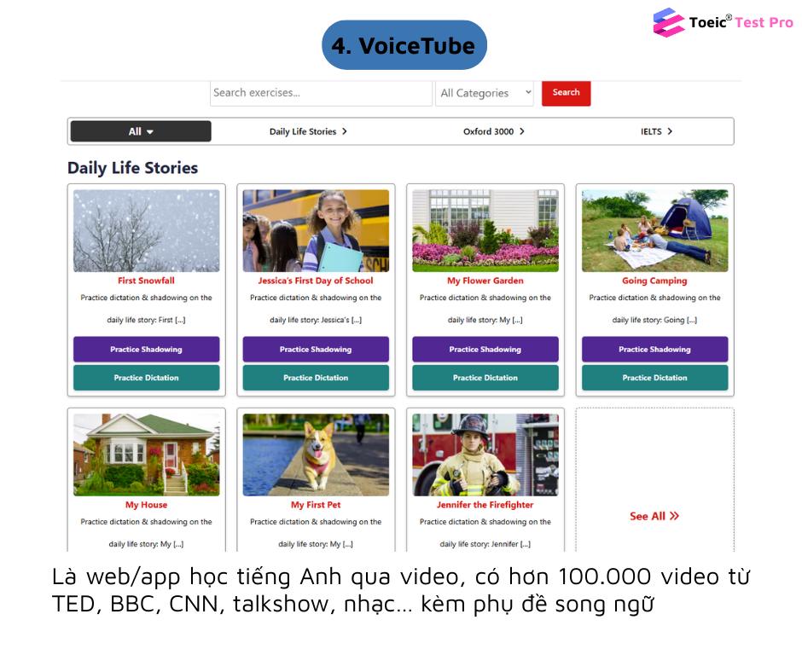The width and height of the screenshot is (802, 672).
Task: Click the My First Pet title link
Action: point(316,505)
